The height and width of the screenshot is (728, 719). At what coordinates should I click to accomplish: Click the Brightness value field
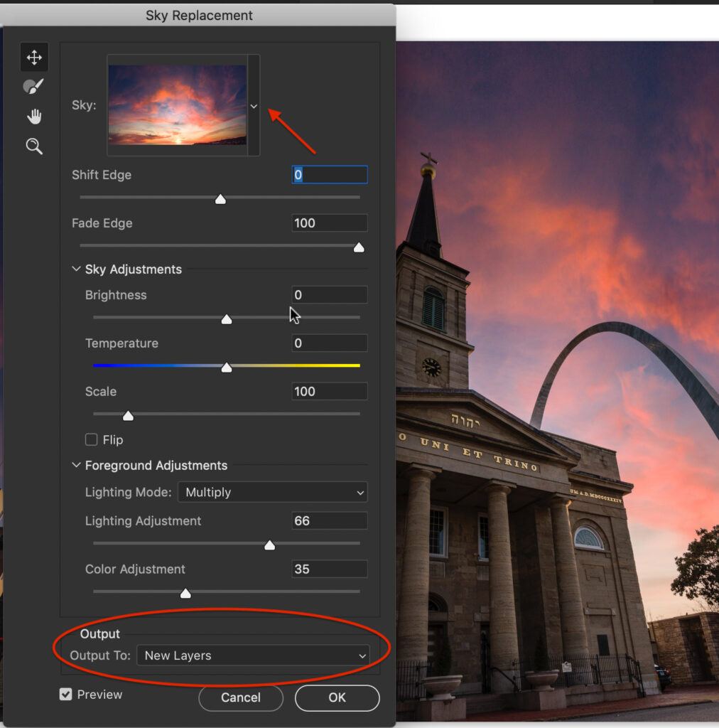(x=330, y=295)
